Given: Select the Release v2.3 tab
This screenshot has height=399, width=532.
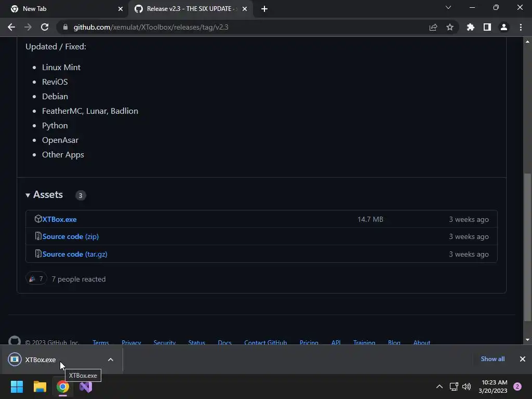Looking at the screenshot, I should coord(190,9).
